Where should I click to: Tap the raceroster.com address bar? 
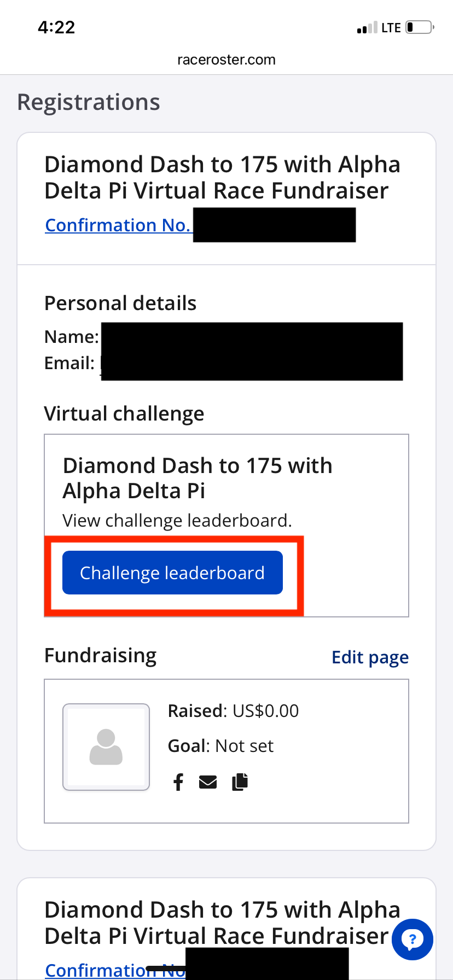pos(226,60)
